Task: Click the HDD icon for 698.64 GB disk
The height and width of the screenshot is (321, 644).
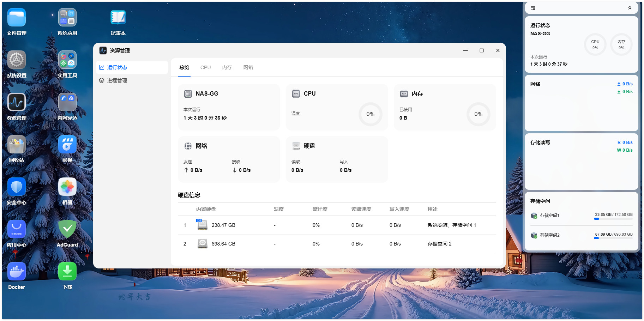Action: coord(203,244)
